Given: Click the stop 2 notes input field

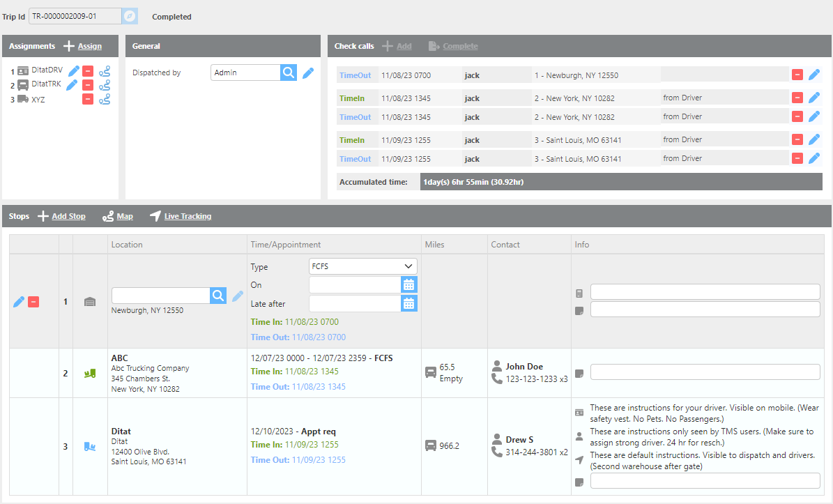Looking at the screenshot, I should [705, 372].
